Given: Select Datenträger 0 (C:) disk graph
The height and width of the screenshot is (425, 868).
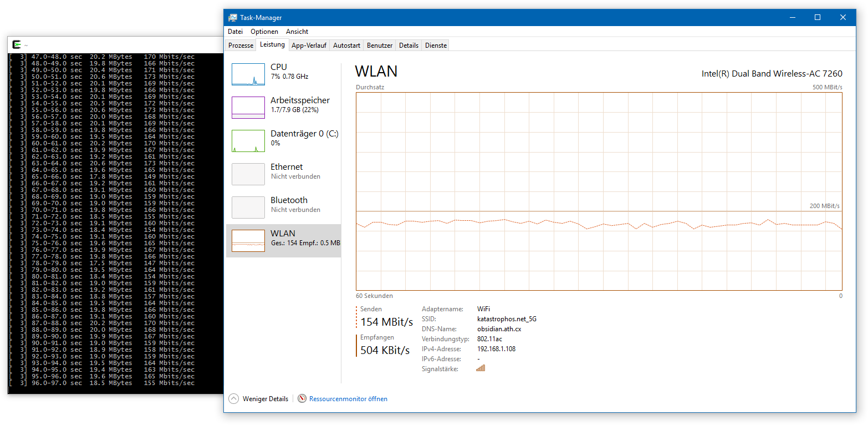Looking at the screenshot, I should pyautogui.click(x=248, y=141).
